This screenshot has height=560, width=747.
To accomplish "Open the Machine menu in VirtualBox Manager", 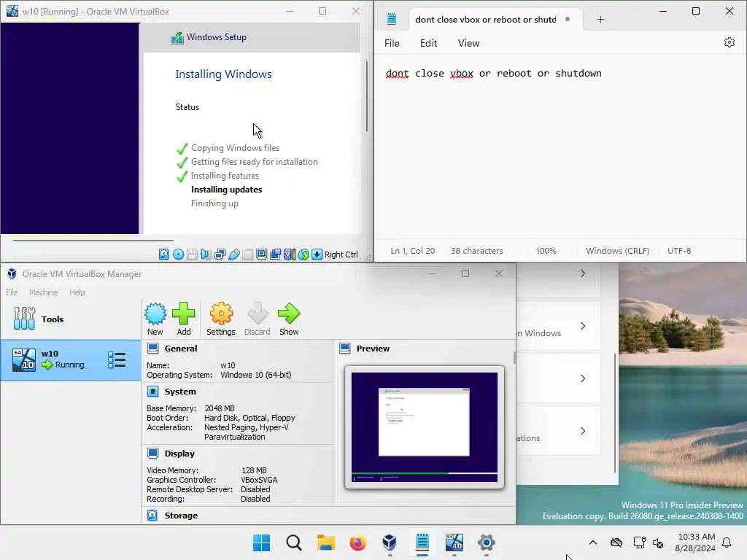I will [43, 292].
